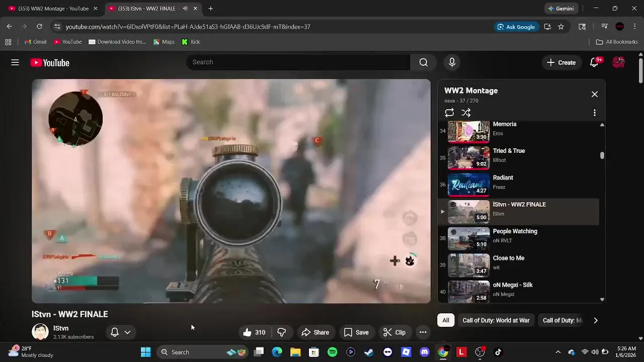Open Windows Start menu
The height and width of the screenshot is (362, 644).
tap(146, 352)
